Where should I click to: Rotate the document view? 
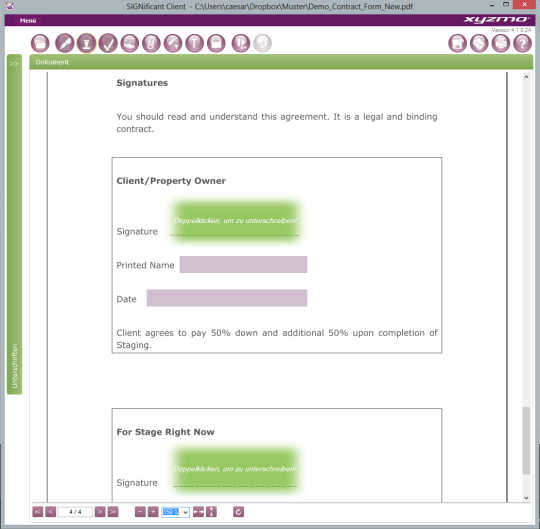click(238, 512)
